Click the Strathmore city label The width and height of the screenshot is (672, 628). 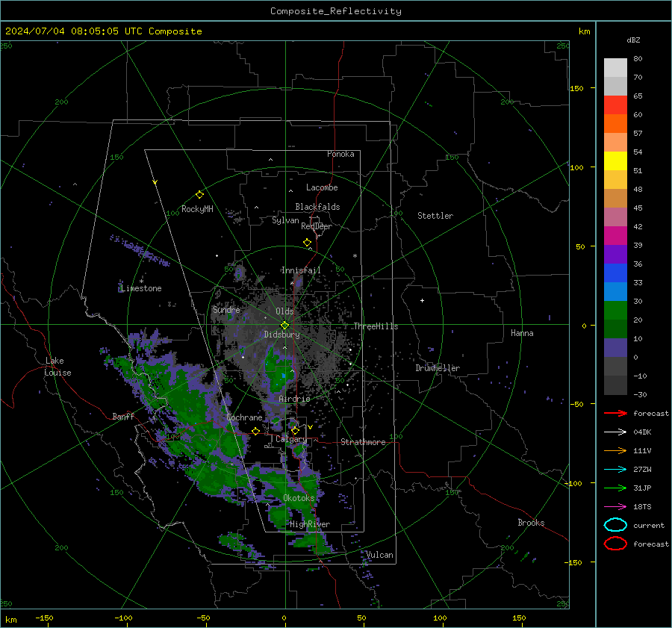(363, 442)
